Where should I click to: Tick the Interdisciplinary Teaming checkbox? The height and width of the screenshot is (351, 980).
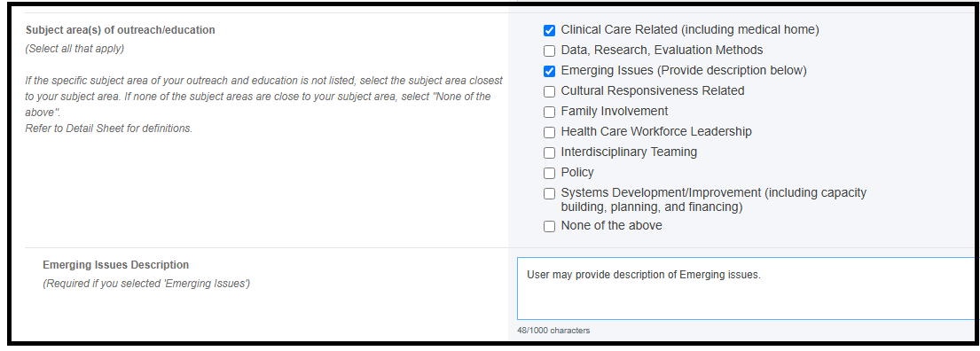click(549, 153)
